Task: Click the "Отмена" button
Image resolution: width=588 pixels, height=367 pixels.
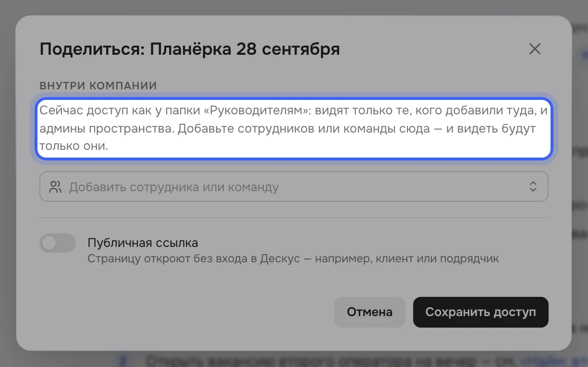Action: (x=370, y=312)
